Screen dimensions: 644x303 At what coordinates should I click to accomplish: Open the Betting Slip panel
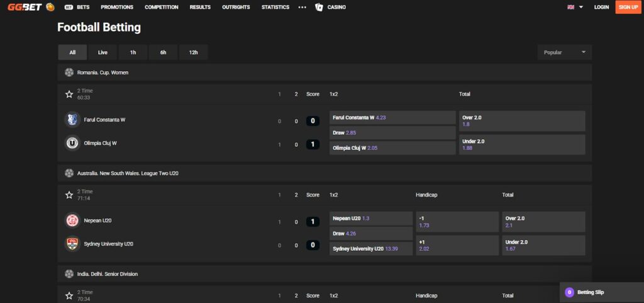tap(602, 292)
